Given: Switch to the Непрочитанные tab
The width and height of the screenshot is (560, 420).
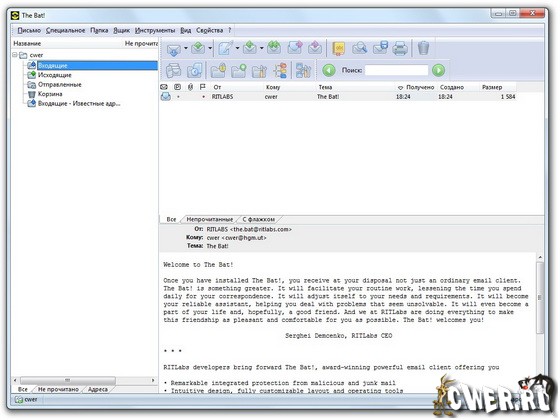Looking at the screenshot, I should pyautogui.click(x=210, y=219).
